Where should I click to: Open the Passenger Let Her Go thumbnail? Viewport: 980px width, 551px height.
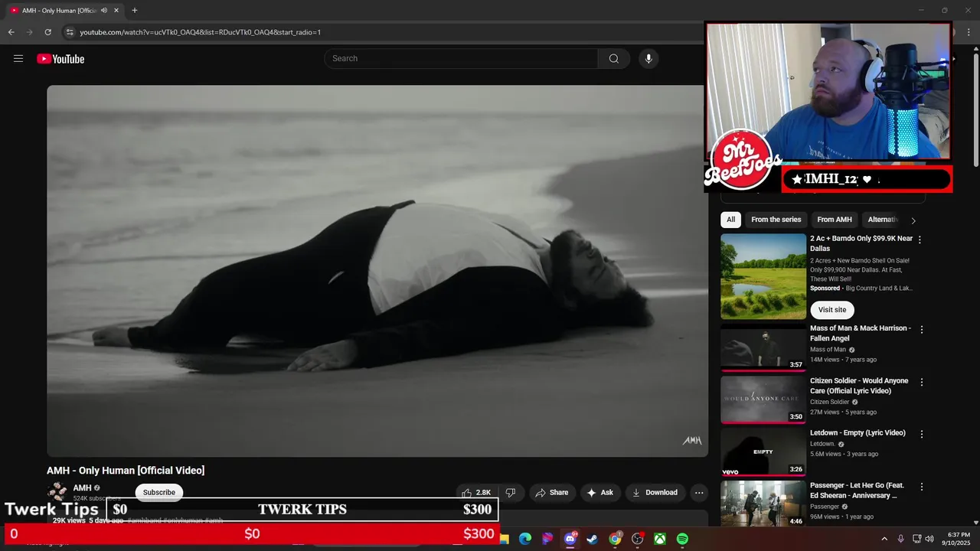[x=763, y=504]
